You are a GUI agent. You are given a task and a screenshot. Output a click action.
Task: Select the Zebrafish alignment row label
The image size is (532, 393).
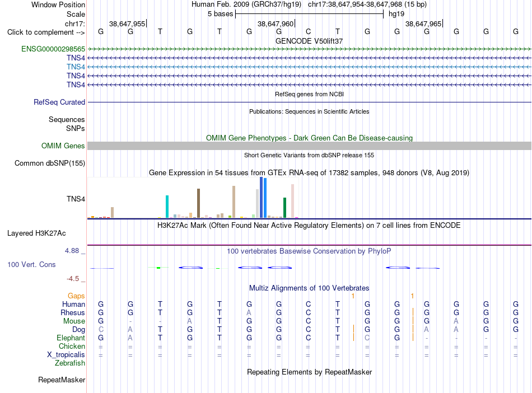pos(70,363)
